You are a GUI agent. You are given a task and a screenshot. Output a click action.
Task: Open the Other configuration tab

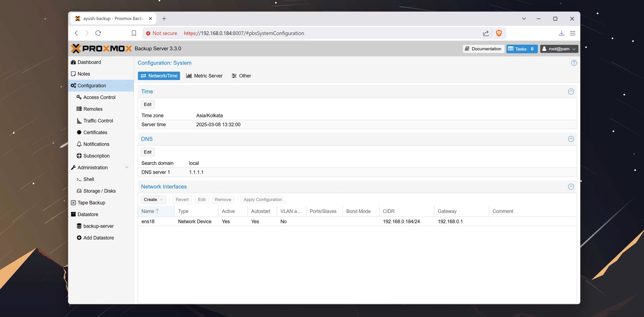click(241, 75)
